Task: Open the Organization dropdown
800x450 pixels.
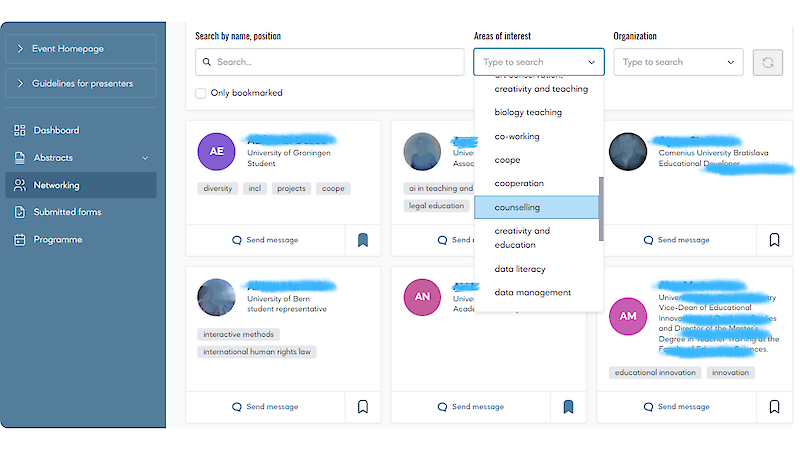Action: [x=678, y=62]
